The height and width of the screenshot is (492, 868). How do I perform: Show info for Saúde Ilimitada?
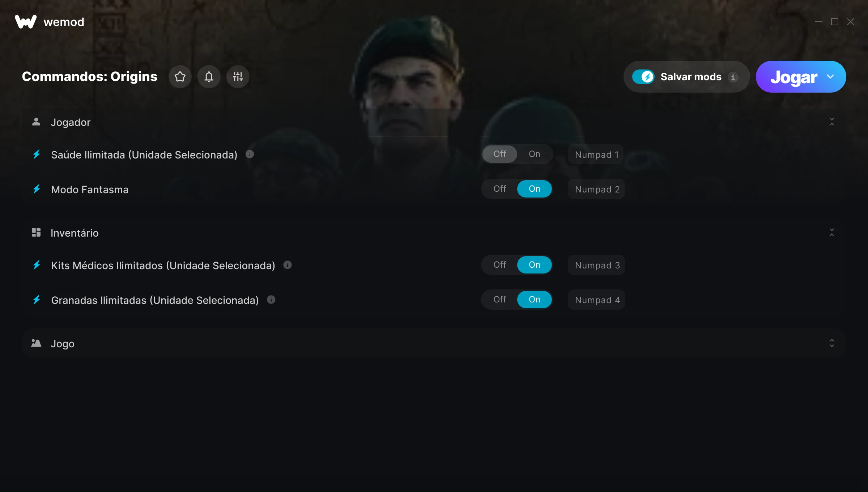click(x=250, y=154)
